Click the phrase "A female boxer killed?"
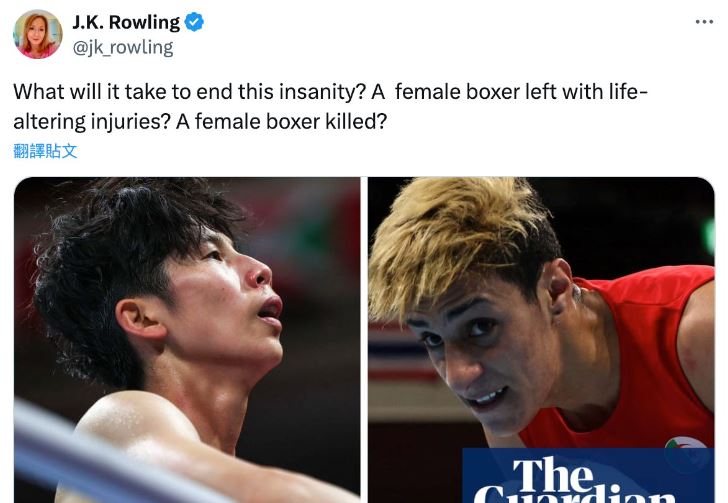The height and width of the screenshot is (503, 728). [x=281, y=122]
